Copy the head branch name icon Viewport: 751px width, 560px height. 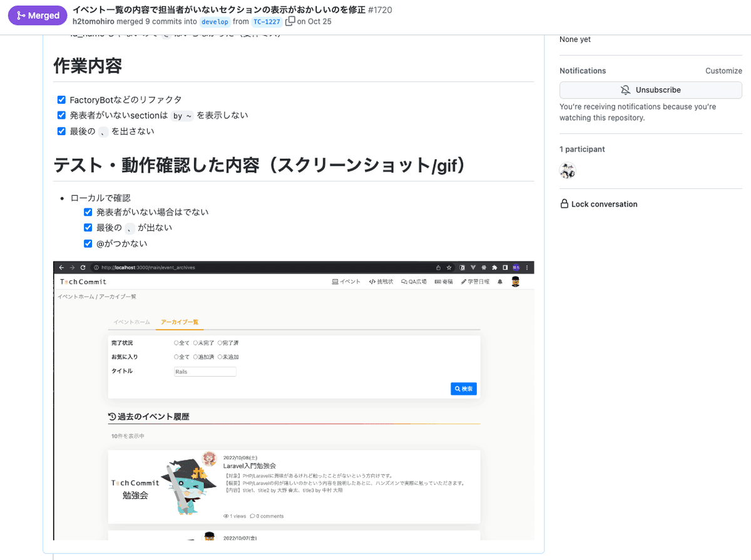[x=290, y=21]
